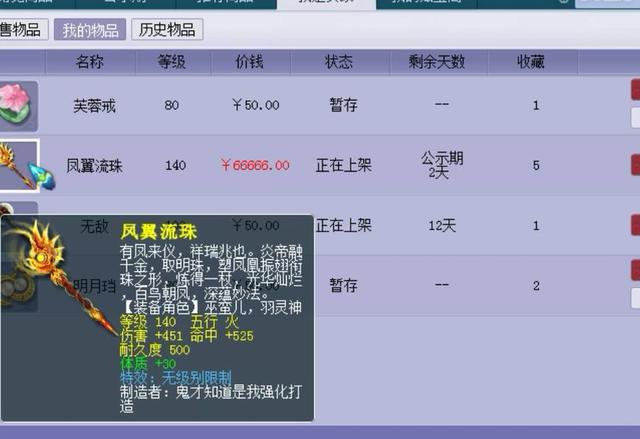The height and width of the screenshot is (439, 640).
Task: Sort by the 状态 column header
Action: (x=339, y=62)
